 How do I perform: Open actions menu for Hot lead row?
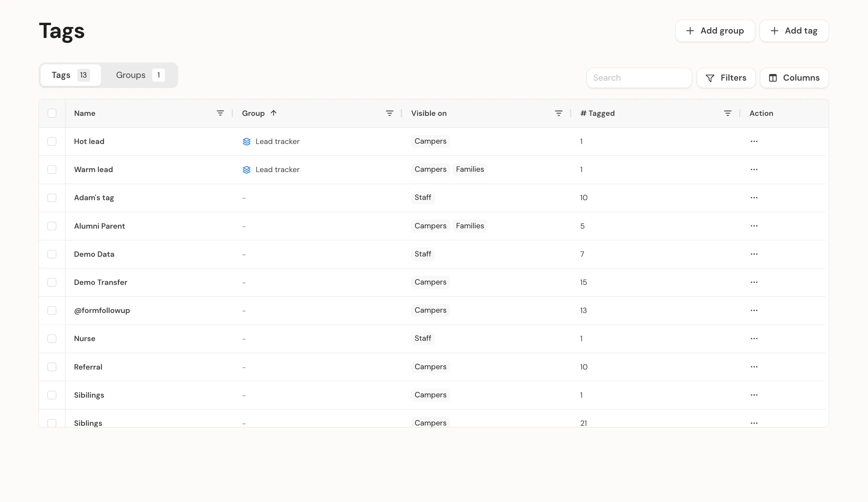point(753,142)
